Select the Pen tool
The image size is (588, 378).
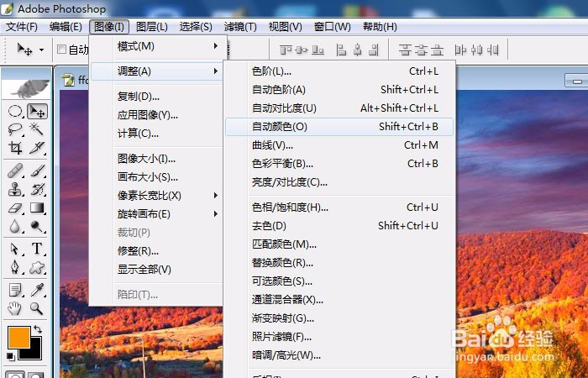pyautogui.click(x=15, y=267)
